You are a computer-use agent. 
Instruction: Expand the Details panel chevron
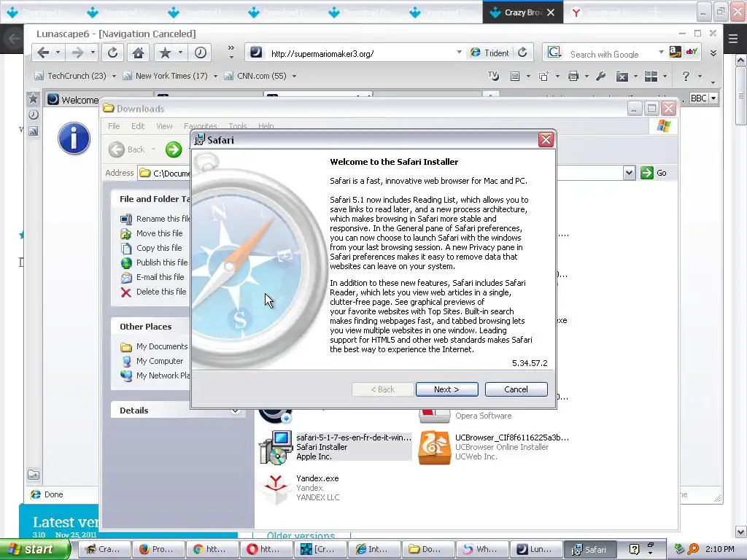(235, 411)
